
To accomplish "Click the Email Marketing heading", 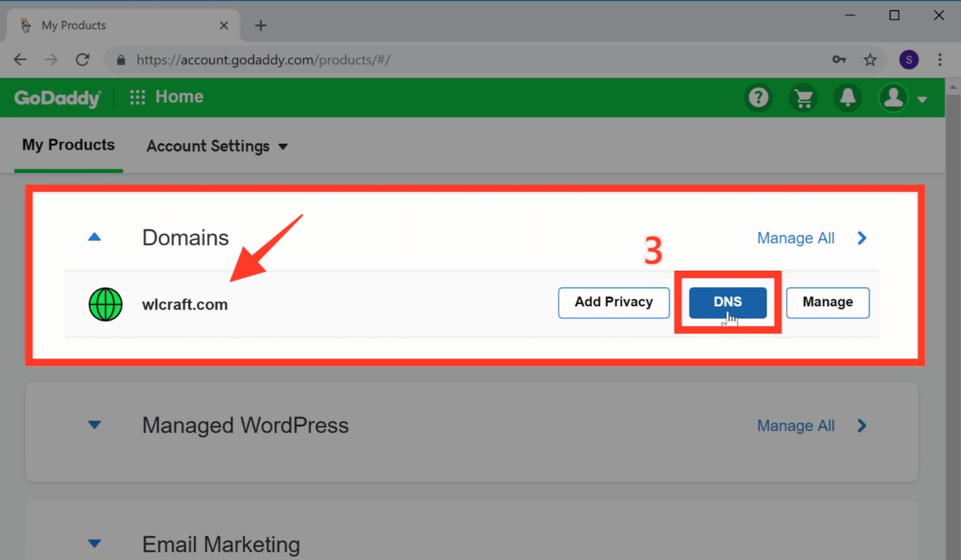I will tap(221, 544).
